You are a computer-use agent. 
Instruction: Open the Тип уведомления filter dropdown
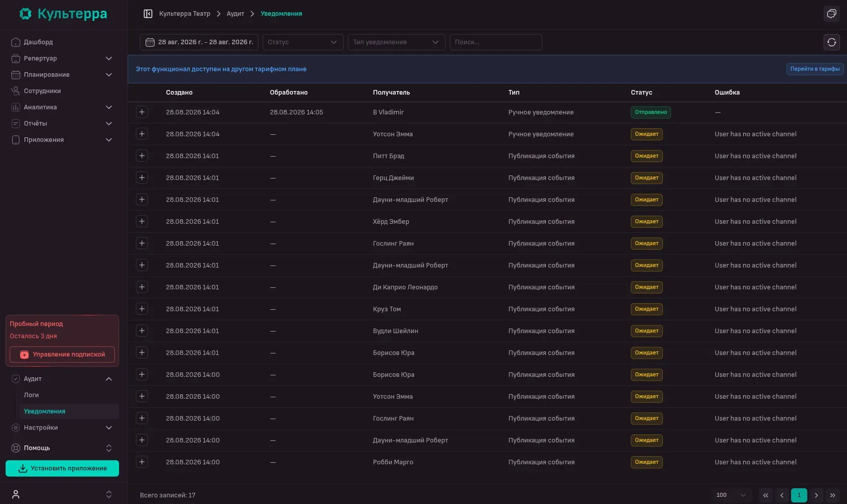396,42
